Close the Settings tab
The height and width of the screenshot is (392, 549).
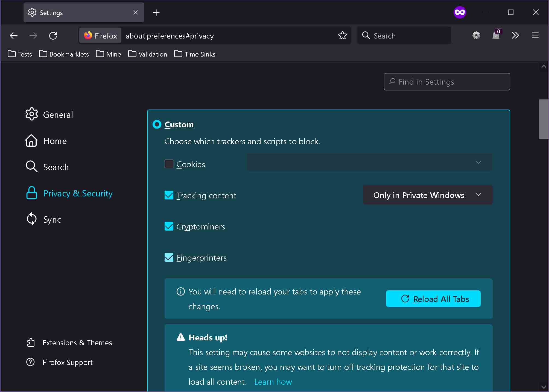(x=136, y=12)
